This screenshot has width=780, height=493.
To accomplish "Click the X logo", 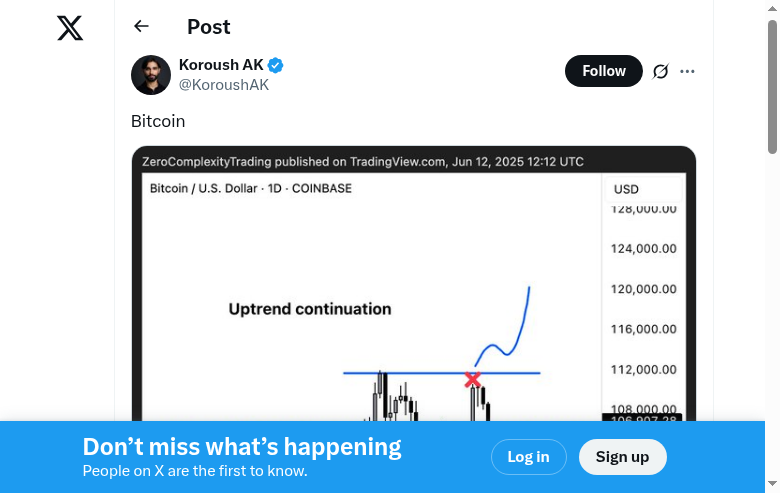I will (x=70, y=28).
